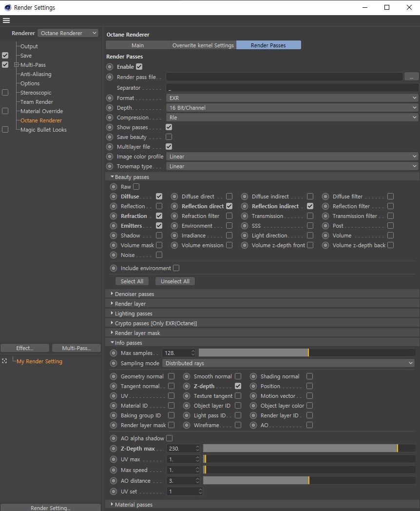Click the animation dot beside Raw
Screen dimensions: 420x511
pos(114,187)
